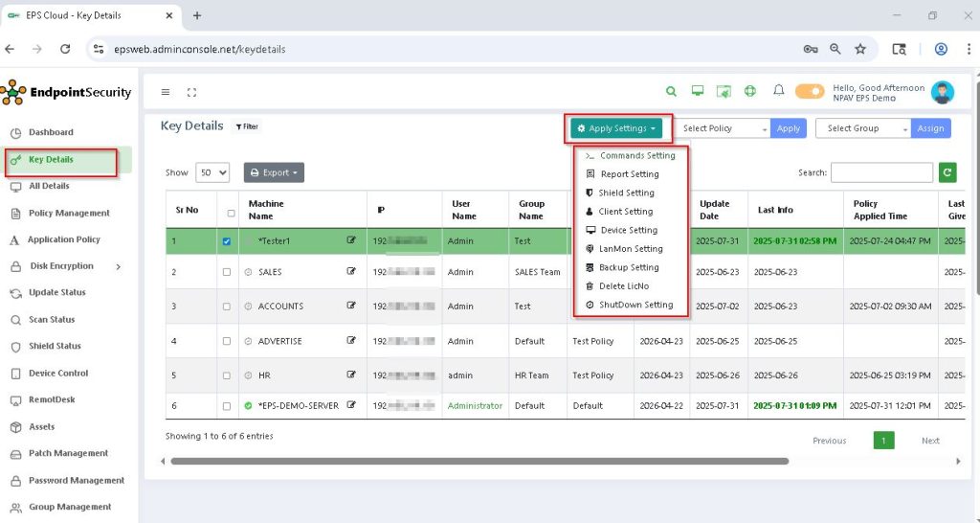Click edit icon next to SALES machine
This screenshot has height=523, width=980.
[x=351, y=272]
